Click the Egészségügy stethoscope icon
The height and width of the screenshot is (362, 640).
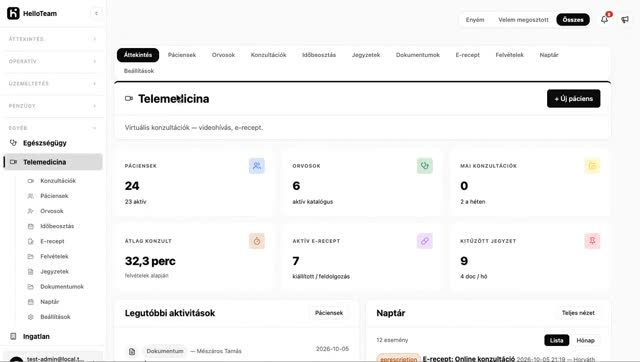pyautogui.click(x=13, y=143)
